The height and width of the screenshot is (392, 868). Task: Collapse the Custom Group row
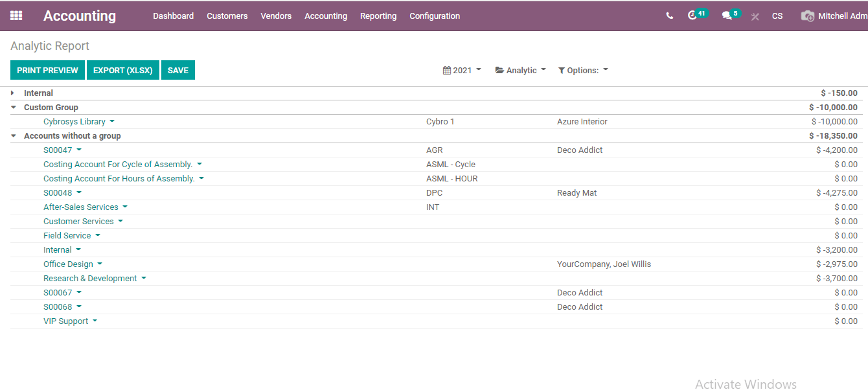click(x=13, y=108)
